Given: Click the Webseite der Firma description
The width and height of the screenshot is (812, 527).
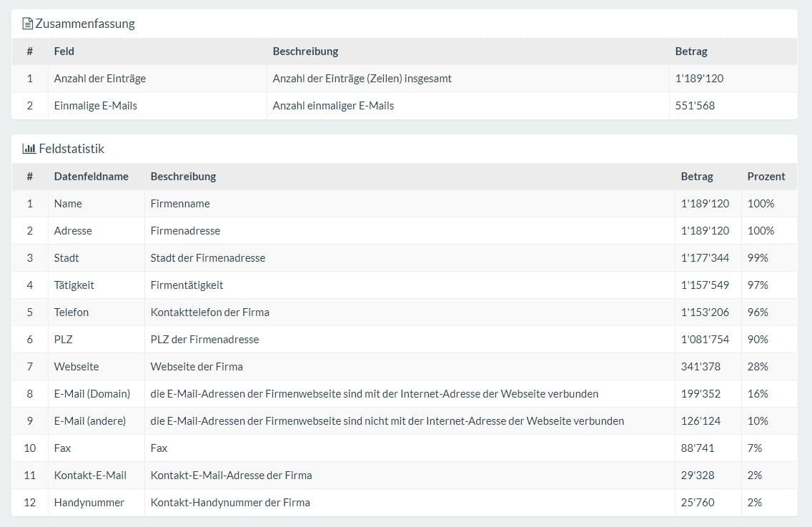Looking at the screenshot, I should pyautogui.click(x=197, y=366).
